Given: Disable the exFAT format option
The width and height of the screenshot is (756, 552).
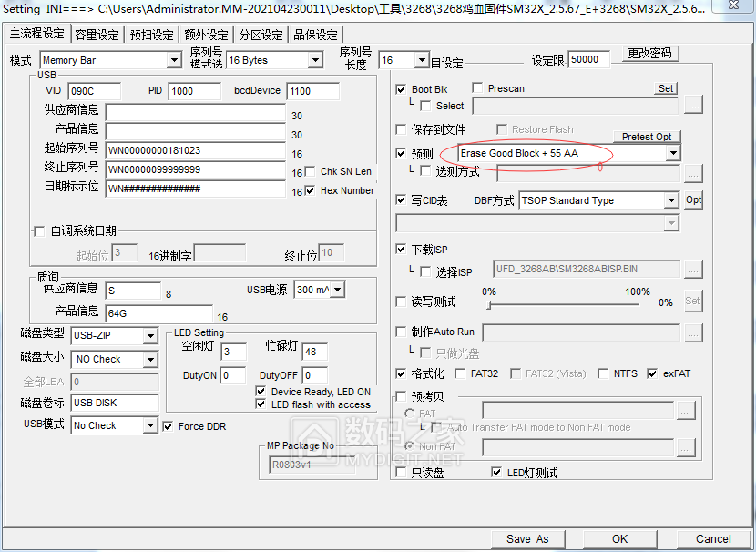Looking at the screenshot, I should [652, 373].
